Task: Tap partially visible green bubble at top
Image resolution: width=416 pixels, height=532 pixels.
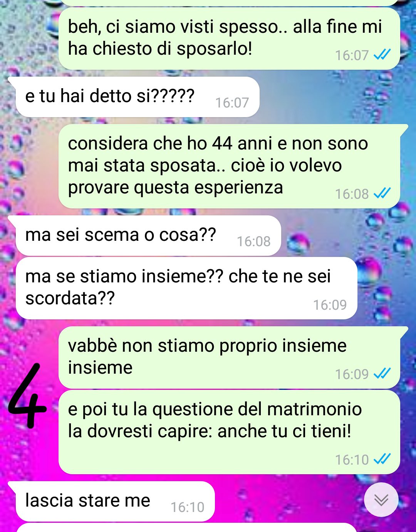Action: pos(229,3)
